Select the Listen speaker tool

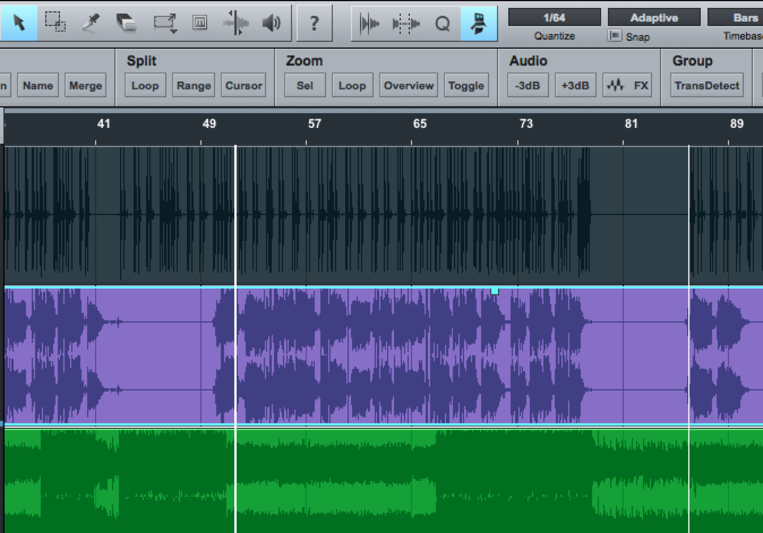coord(272,22)
